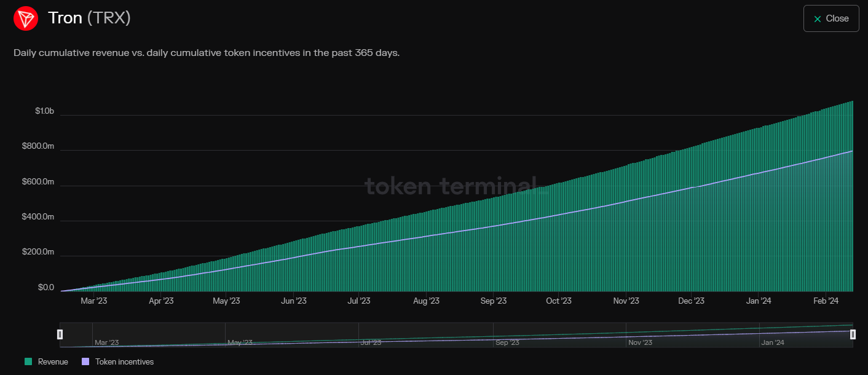Toggle the Revenue legend entry
Viewport: 868px width, 375px height.
pyautogui.click(x=47, y=361)
